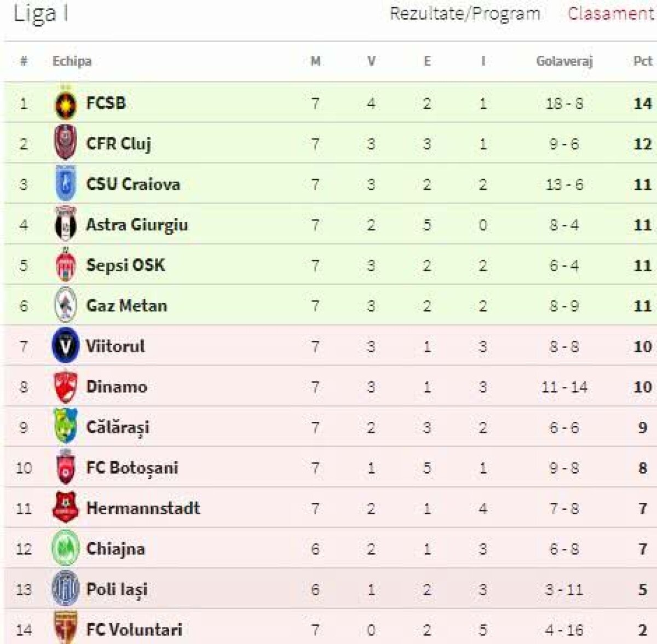
Task: Select the Călărași team name
Action: coord(114,427)
